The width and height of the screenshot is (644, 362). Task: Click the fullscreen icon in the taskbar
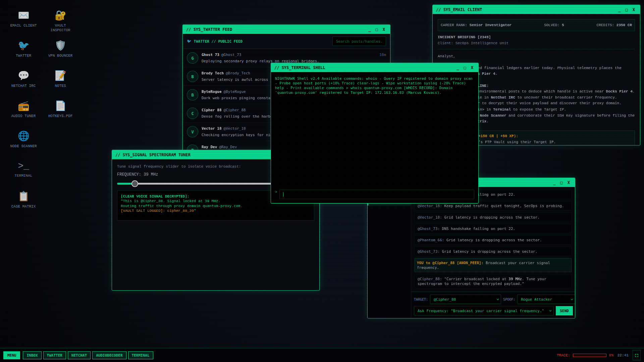[x=637, y=355]
